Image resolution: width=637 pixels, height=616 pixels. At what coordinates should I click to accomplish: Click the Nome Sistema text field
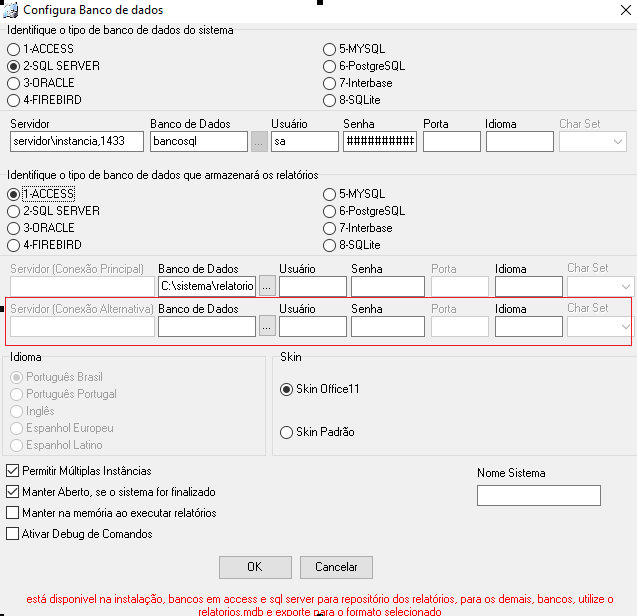point(539,495)
